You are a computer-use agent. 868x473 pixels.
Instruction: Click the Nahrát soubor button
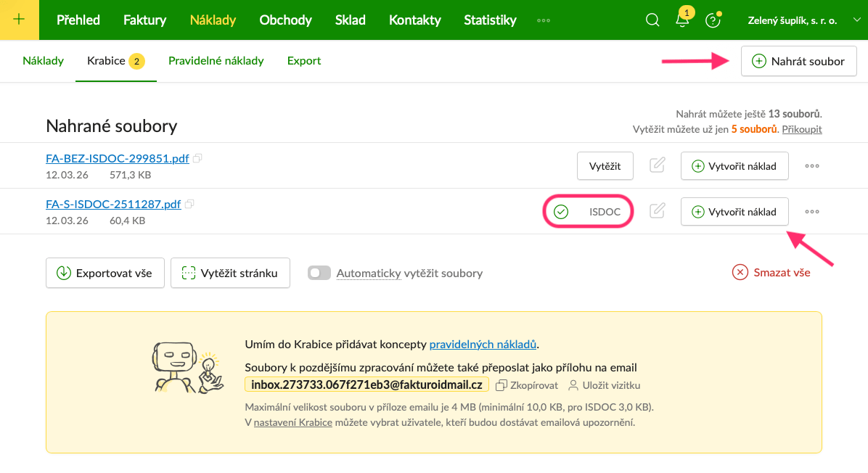798,61
